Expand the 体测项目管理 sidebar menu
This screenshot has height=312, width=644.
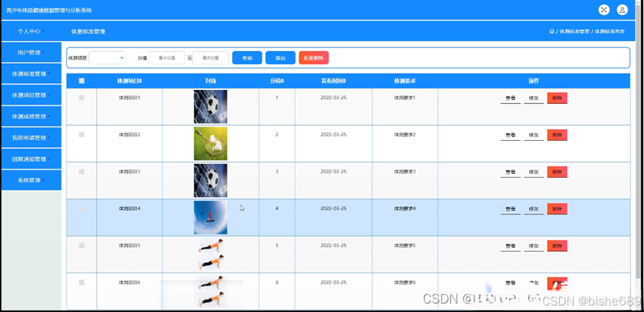pyautogui.click(x=31, y=96)
